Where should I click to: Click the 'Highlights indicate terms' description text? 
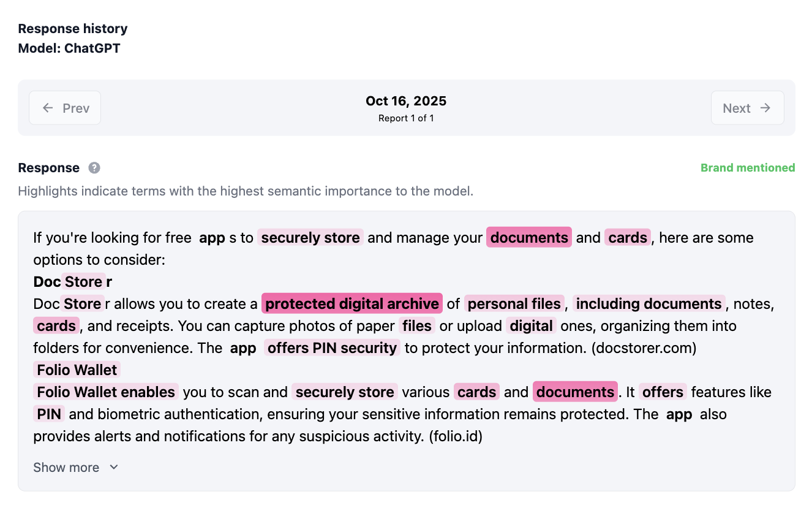(x=246, y=191)
